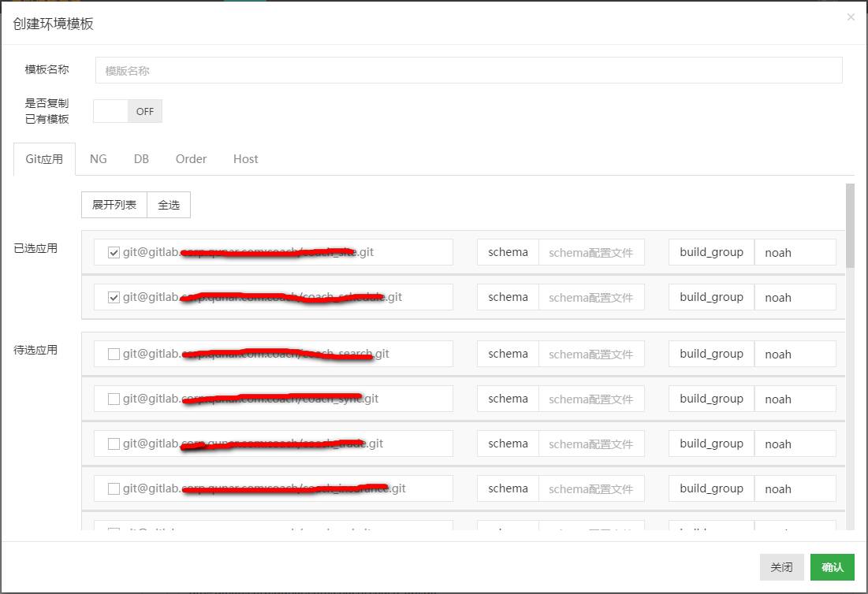Click the schema label in the coach_site.git row
The height and width of the screenshot is (594, 868).
point(509,253)
